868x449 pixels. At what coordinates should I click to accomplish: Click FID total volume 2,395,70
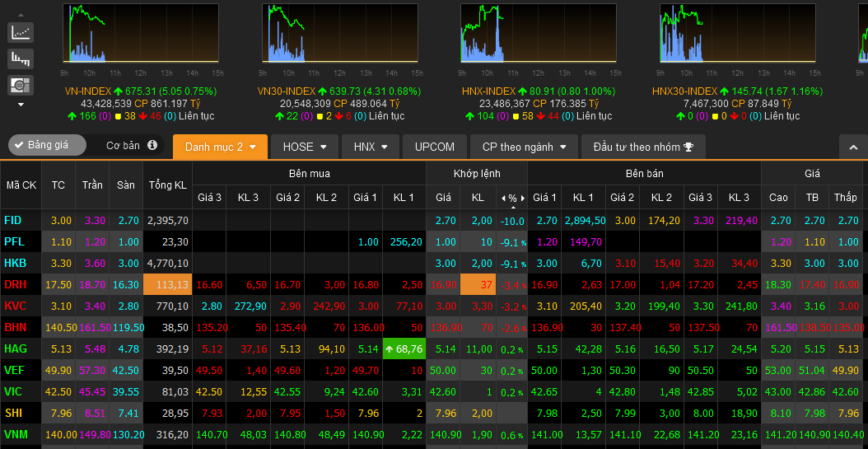[x=168, y=220]
